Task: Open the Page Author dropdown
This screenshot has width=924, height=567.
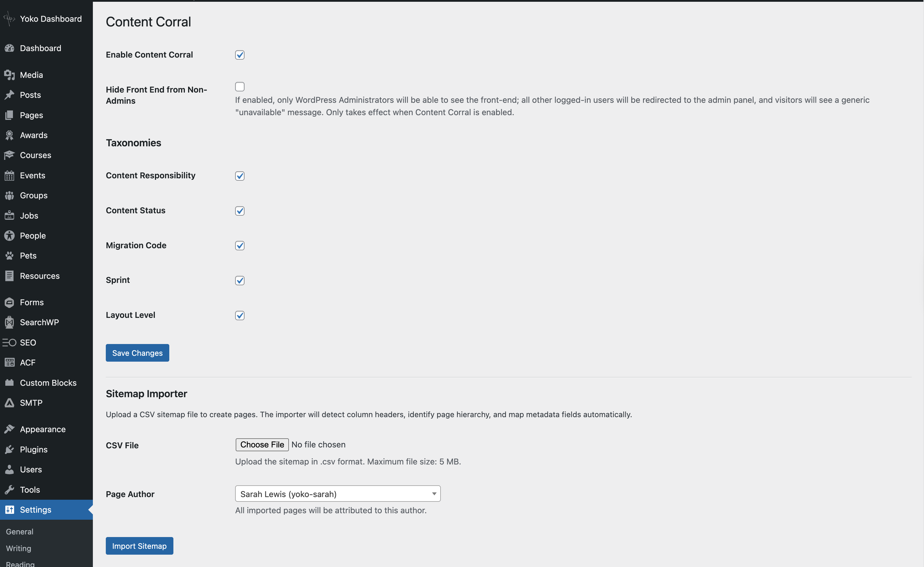Action: tap(337, 494)
